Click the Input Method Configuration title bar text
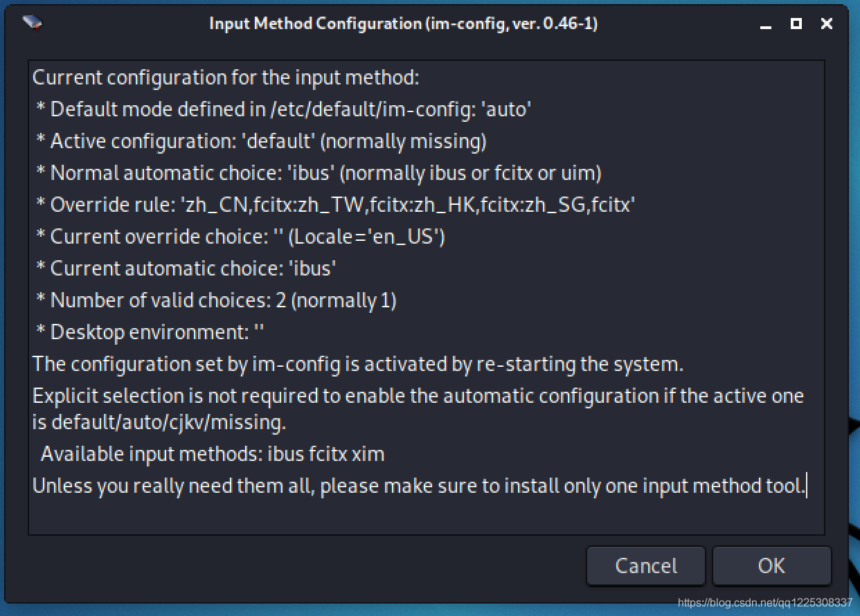 403,24
